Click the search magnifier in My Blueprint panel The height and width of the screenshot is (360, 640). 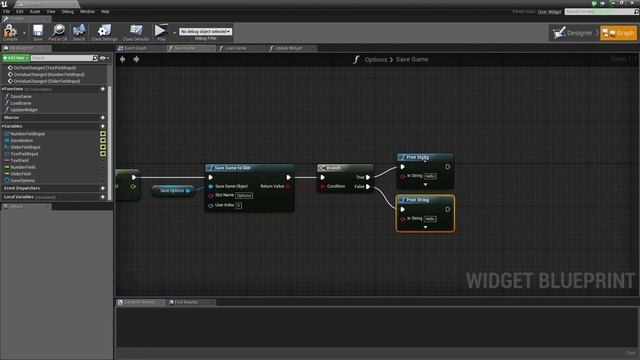(x=95, y=58)
